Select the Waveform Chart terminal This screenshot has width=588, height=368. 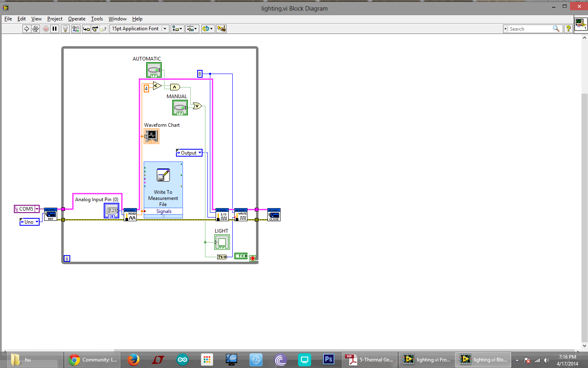coord(151,136)
